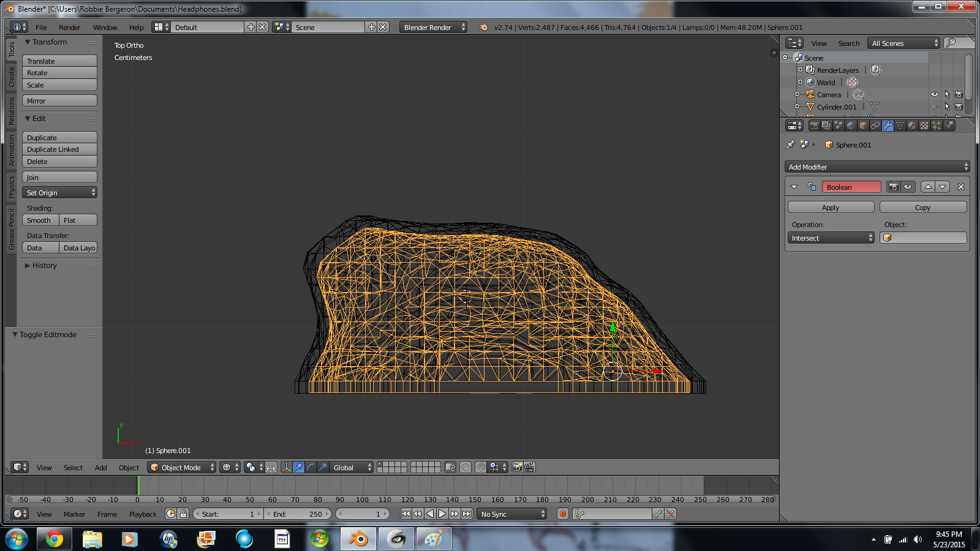Image resolution: width=980 pixels, height=551 pixels.
Task: Open the Material properties tab
Action: click(912, 126)
